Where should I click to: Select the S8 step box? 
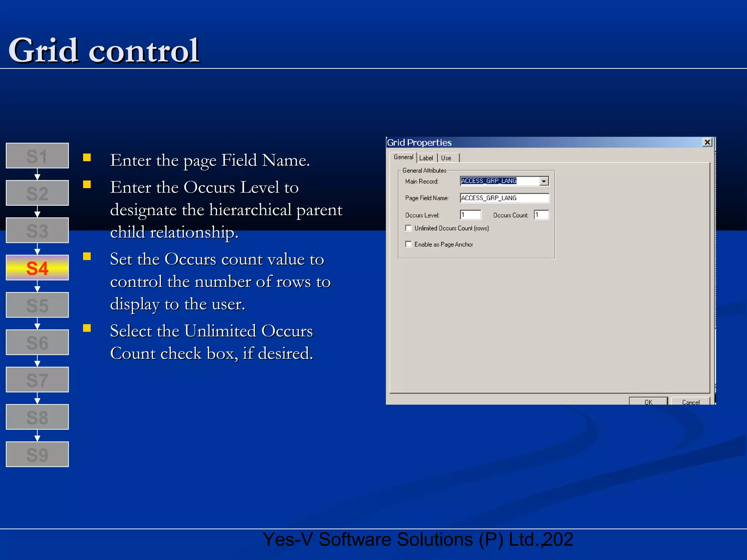tap(37, 417)
